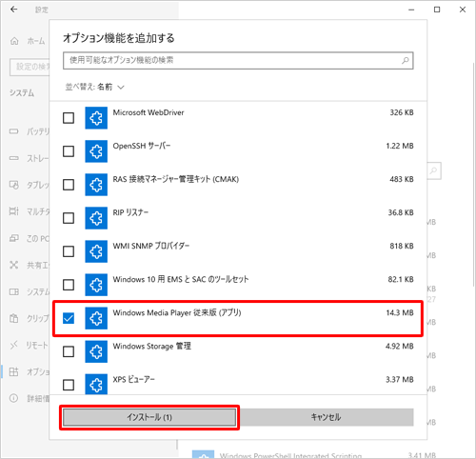Click the XPS ビューアー feature icon
Screen dimensions: 476x459
coord(96,385)
